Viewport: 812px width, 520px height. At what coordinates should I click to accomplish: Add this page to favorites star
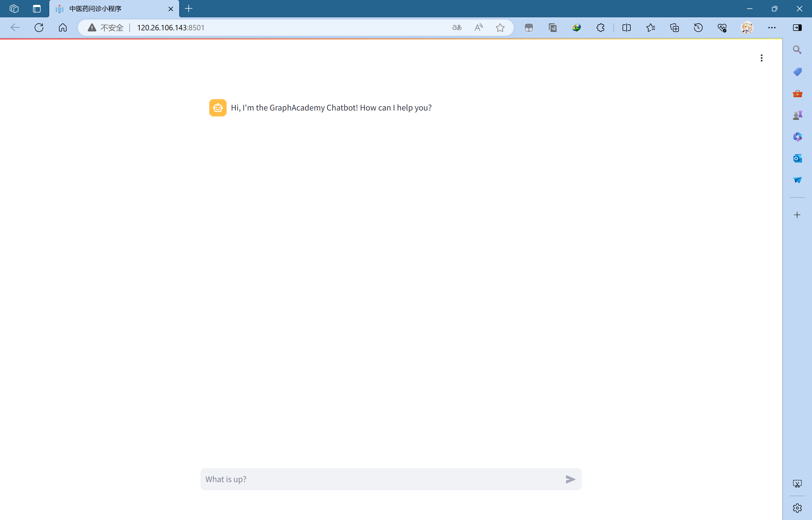point(500,28)
